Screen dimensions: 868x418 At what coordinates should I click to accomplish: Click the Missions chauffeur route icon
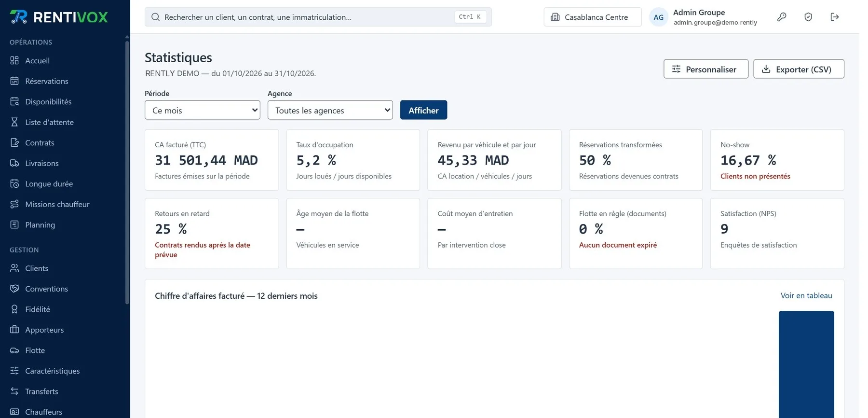coord(14,204)
